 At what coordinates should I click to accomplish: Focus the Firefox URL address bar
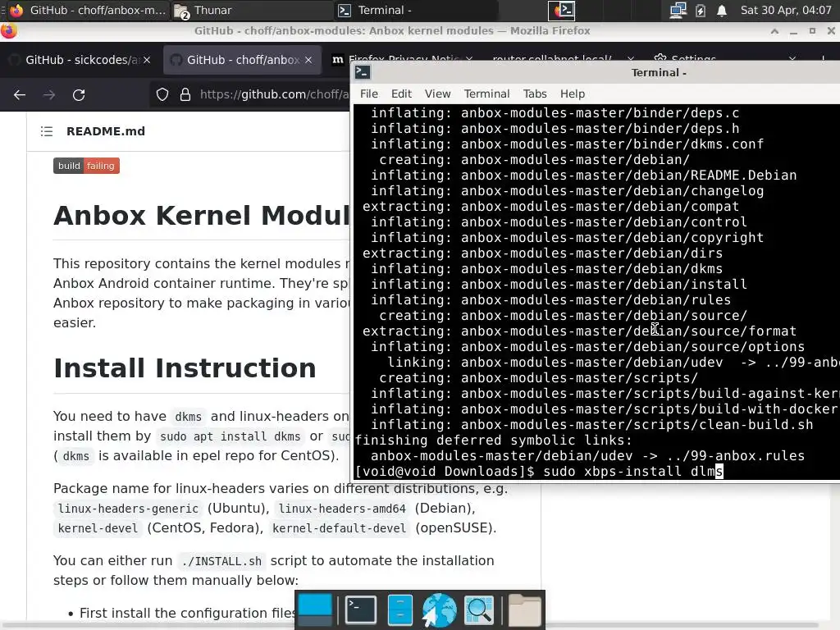click(273, 95)
